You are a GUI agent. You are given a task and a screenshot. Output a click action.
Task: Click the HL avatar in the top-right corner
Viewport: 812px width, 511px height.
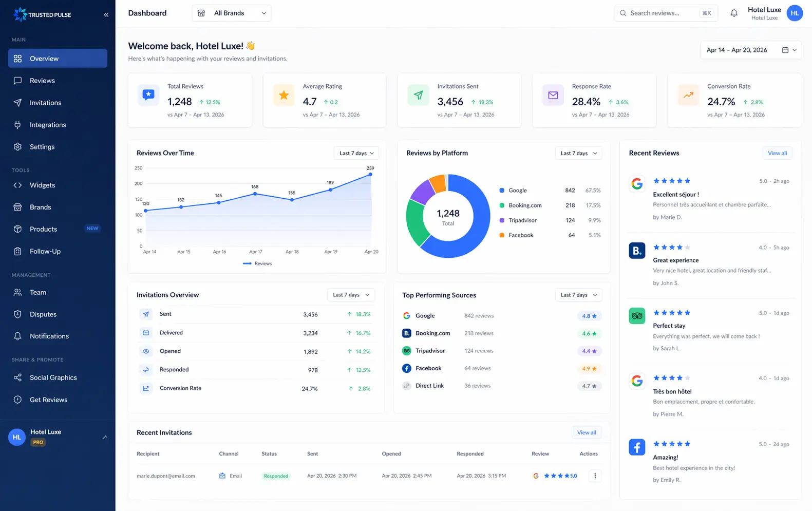click(x=795, y=13)
